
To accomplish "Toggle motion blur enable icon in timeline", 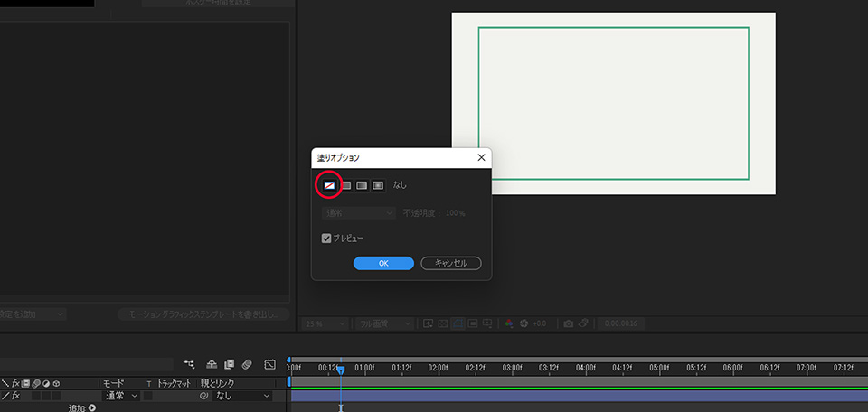I will (x=247, y=364).
